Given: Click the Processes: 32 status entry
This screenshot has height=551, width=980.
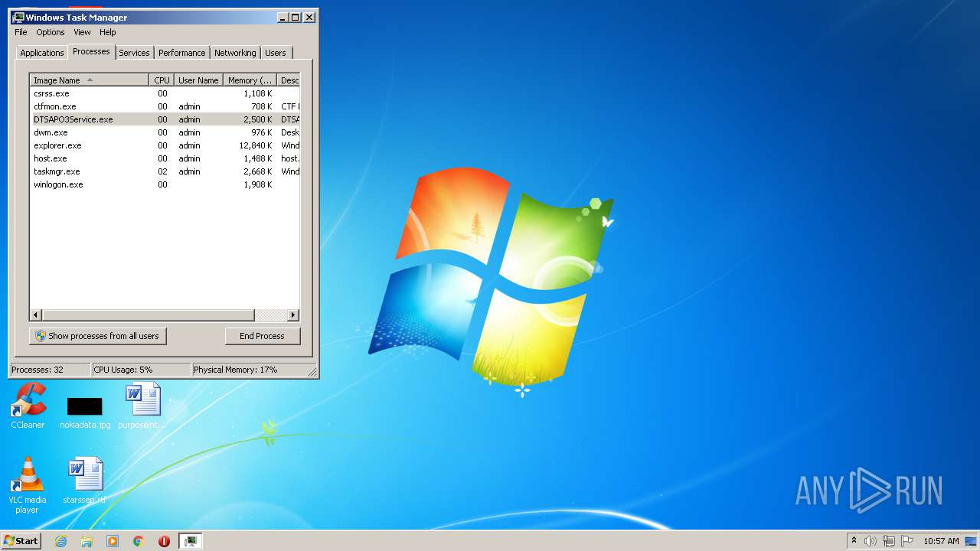Looking at the screenshot, I should tap(49, 370).
